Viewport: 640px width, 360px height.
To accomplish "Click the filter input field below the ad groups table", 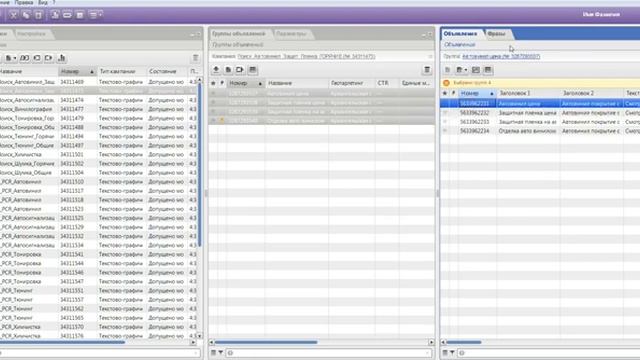I will [x=329, y=353].
